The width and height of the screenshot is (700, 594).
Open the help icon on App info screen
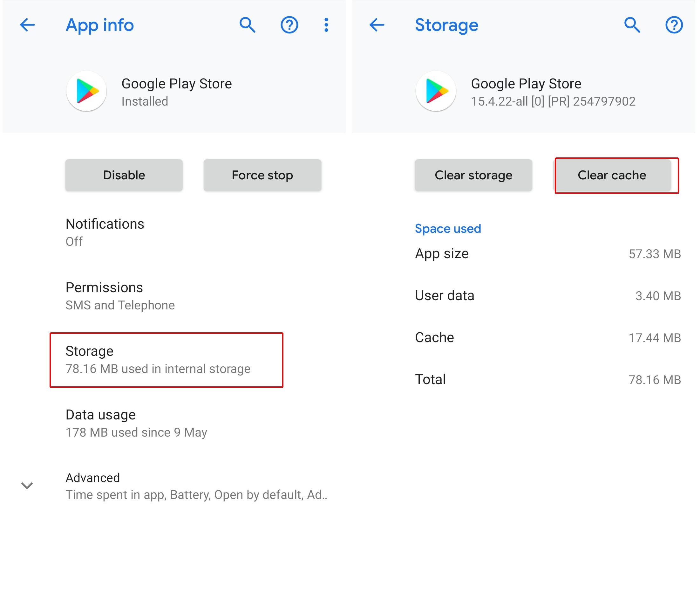coord(289,25)
